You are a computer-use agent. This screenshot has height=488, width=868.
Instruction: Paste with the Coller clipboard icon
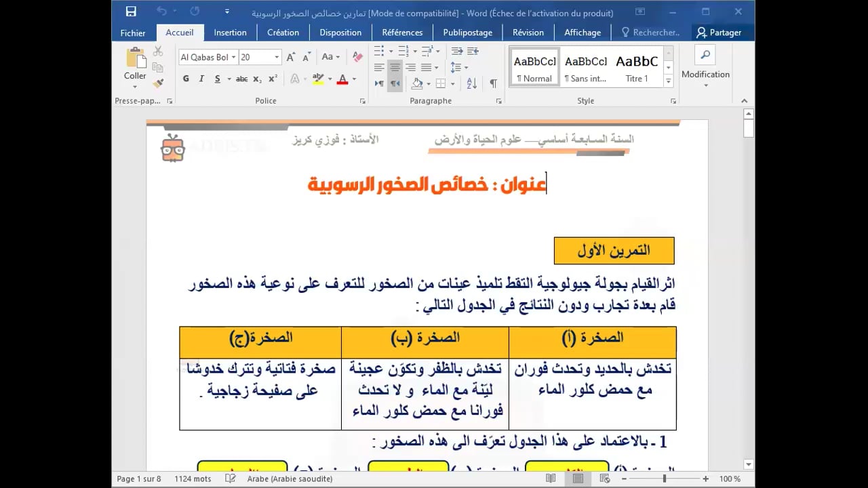135,58
